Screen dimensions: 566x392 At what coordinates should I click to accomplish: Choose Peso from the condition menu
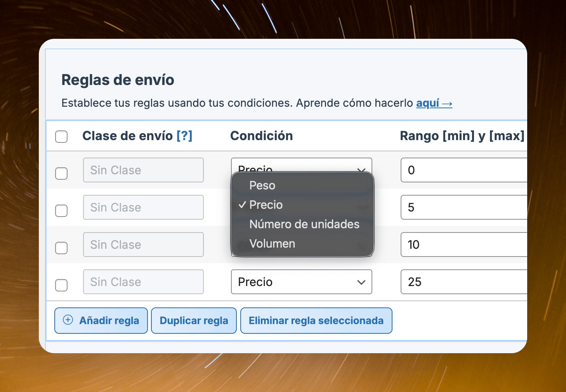point(262,186)
